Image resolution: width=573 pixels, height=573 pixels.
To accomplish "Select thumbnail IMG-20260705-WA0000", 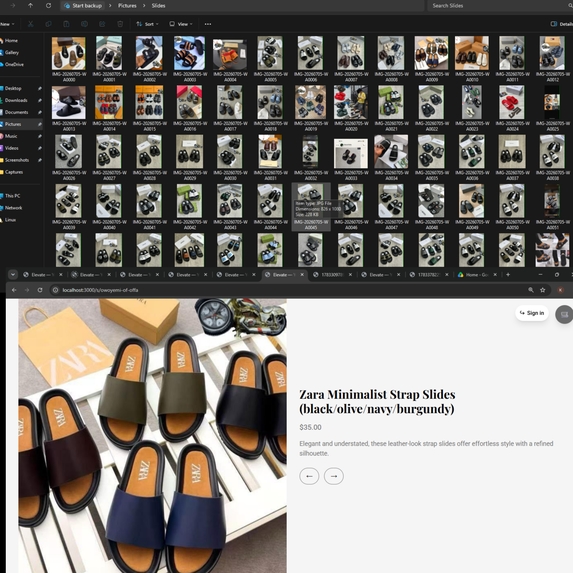I will (69, 53).
